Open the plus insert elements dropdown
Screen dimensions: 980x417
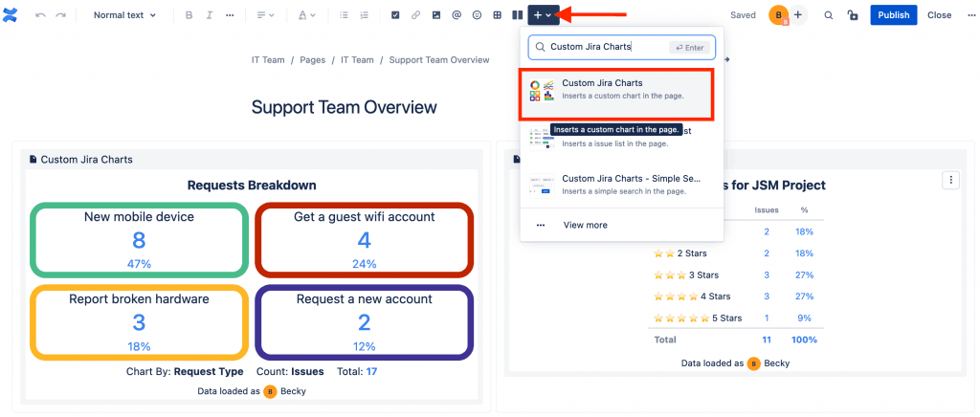pos(542,15)
